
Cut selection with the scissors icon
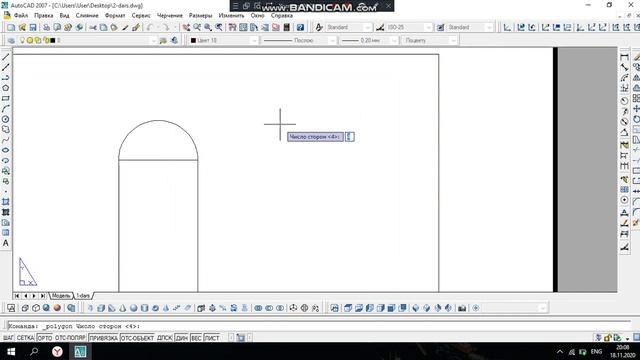93,27
